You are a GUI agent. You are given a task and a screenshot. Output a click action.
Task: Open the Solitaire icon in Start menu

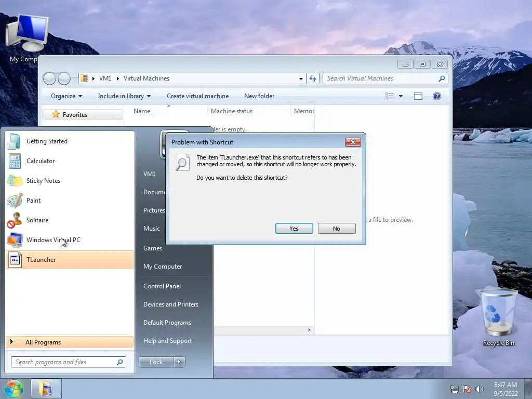click(x=15, y=220)
